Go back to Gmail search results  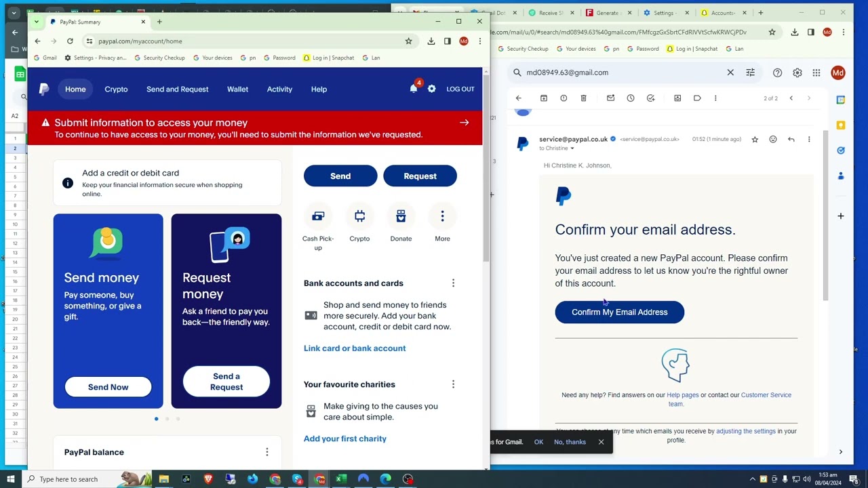(x=519, y=98)
